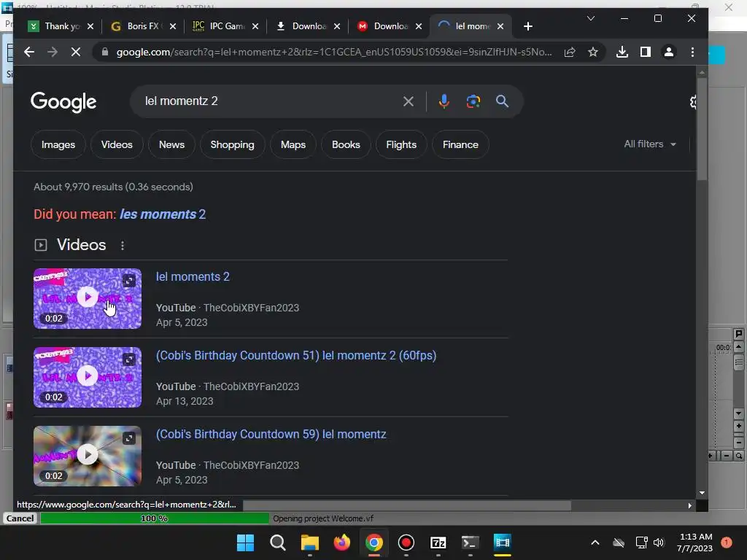
Task: Open Chrome downloads tray icon
Action: [622, 52]
